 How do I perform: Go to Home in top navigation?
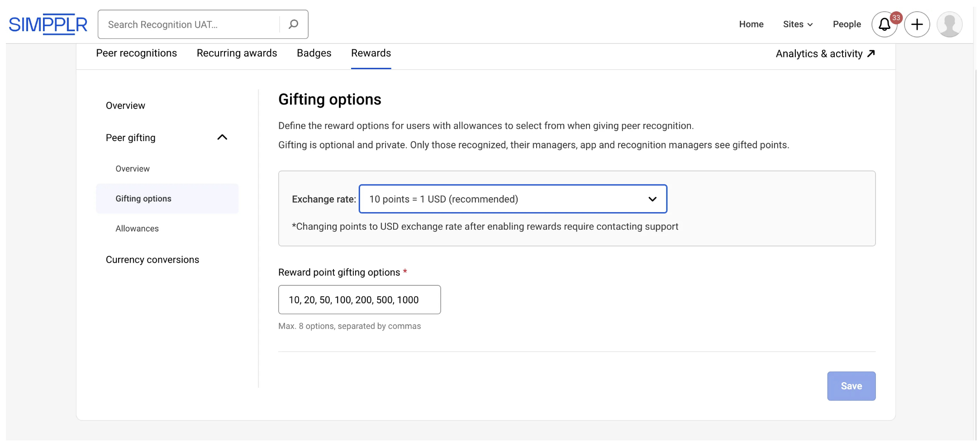coord(751,24)
